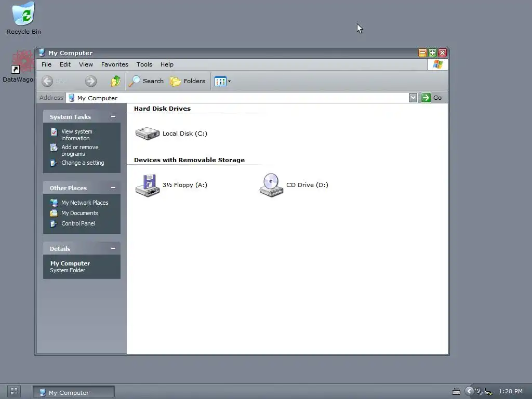Open the File menu

(46, 64)
